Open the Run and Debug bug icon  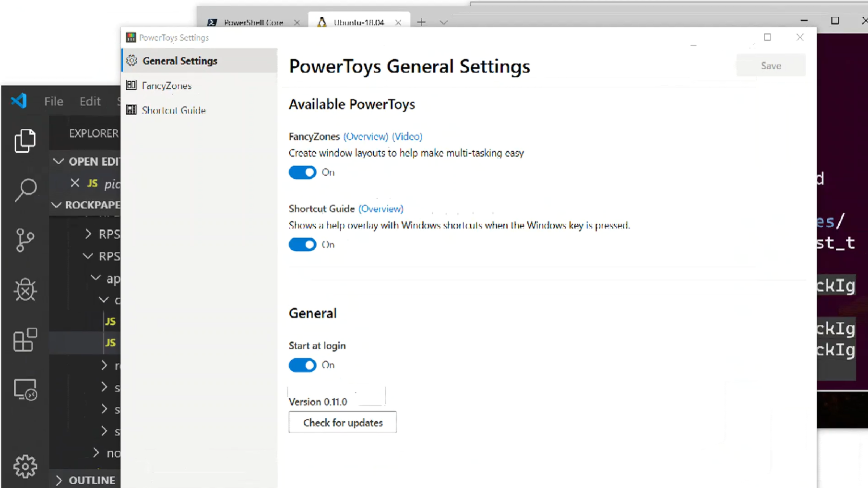coord(25,290)
